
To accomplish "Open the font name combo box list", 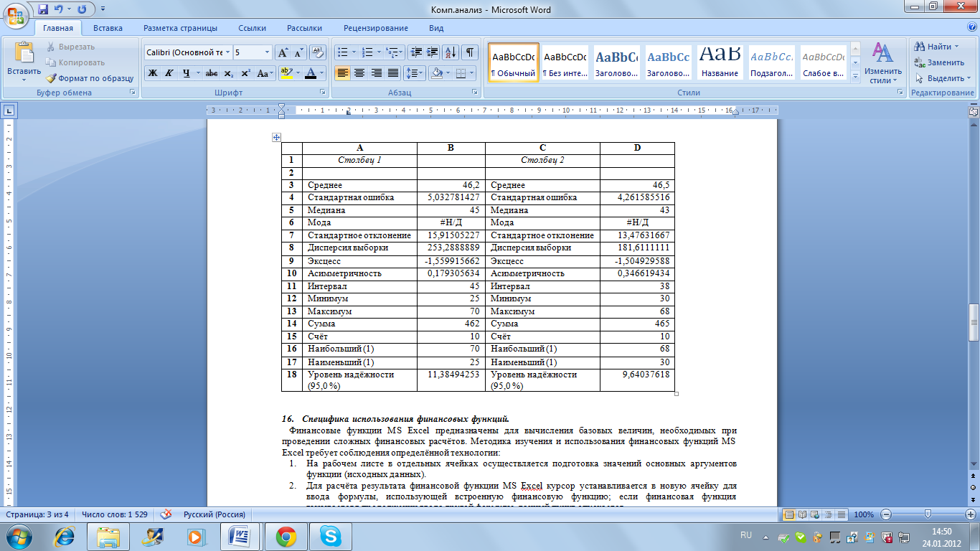I will pyautogui.click(x=227, y=52).
